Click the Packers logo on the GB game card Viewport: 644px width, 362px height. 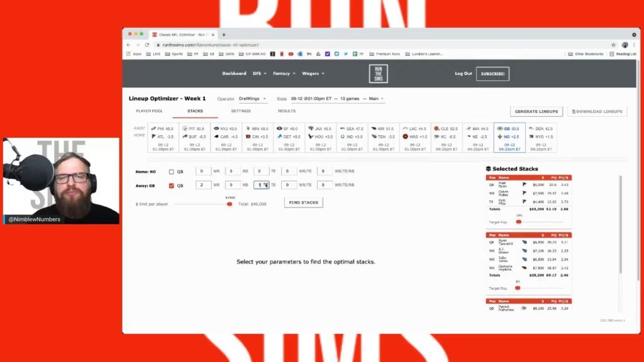point(501,129)
